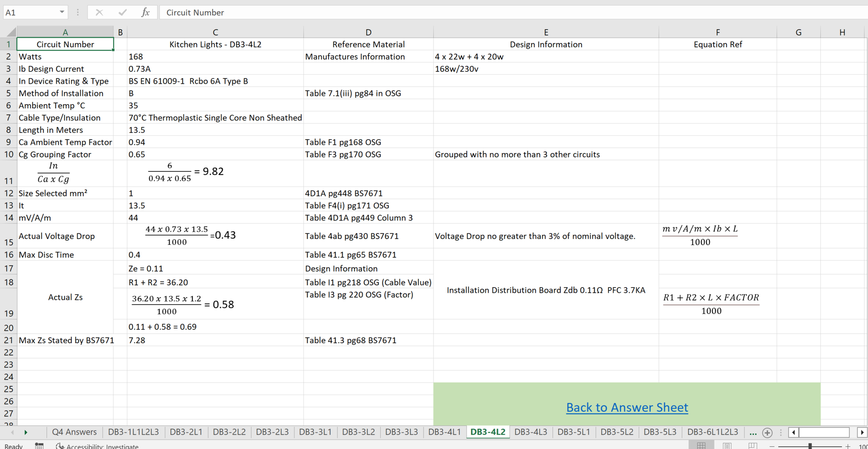This screenshot has height=449, width=868.
Task: Click the previous sheet navigation arrow
Action: [x=12, y=432]
